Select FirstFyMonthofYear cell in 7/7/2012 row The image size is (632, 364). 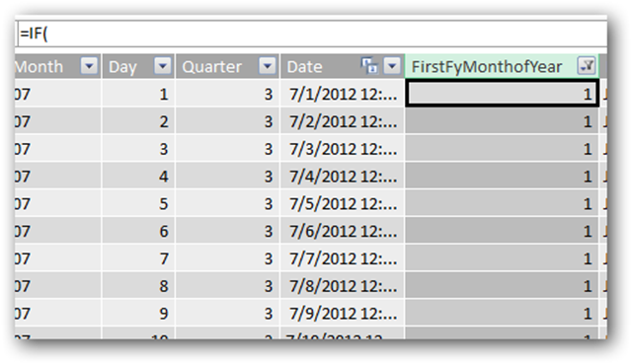pyautogui.click(x=502, y=258)
